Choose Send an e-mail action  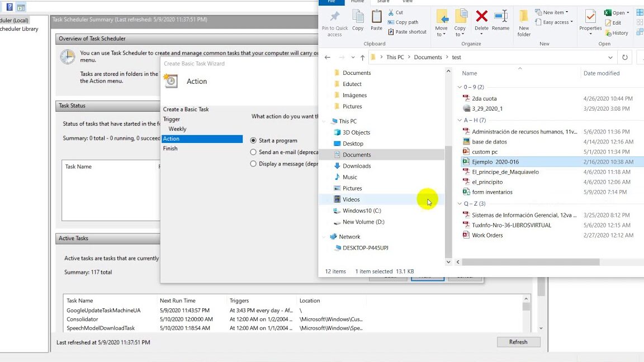coord(254,152)
